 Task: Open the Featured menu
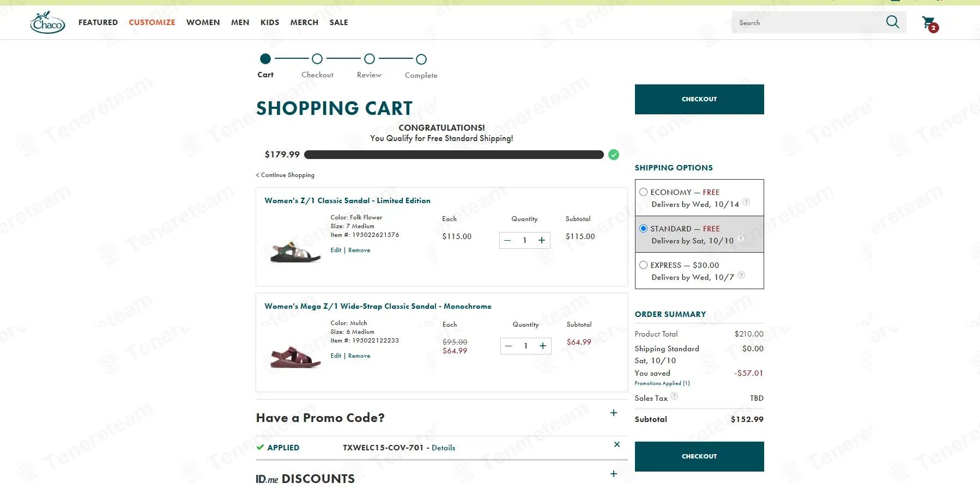click(x=98, y=22)
